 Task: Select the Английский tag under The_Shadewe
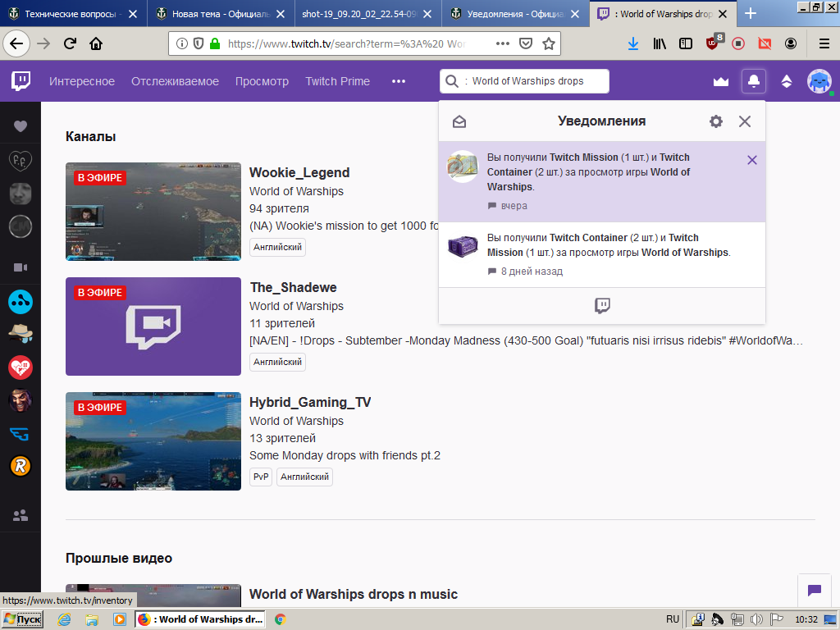[x=277, y=362]
